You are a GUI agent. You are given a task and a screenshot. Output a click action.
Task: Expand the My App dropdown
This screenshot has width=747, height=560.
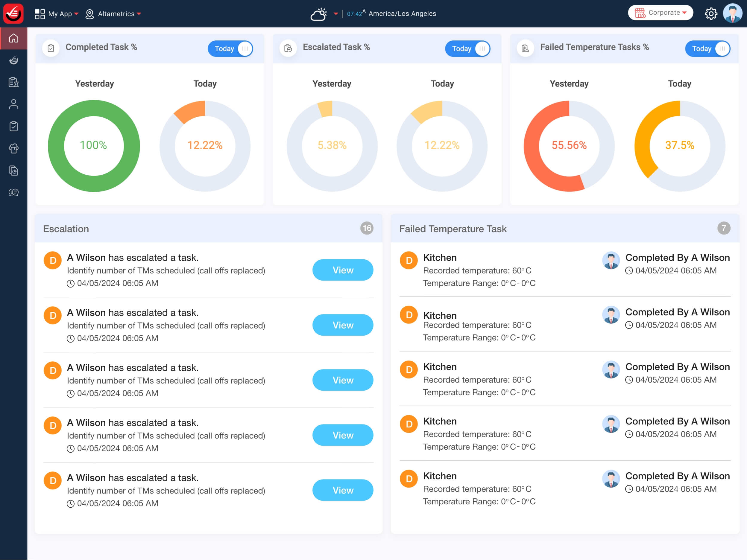(x=57, y=14)
